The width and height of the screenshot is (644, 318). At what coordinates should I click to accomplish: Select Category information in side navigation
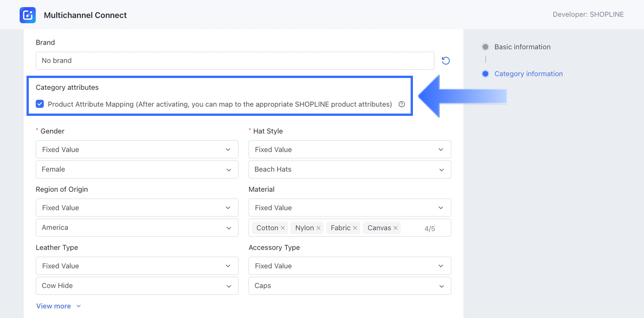528,74
